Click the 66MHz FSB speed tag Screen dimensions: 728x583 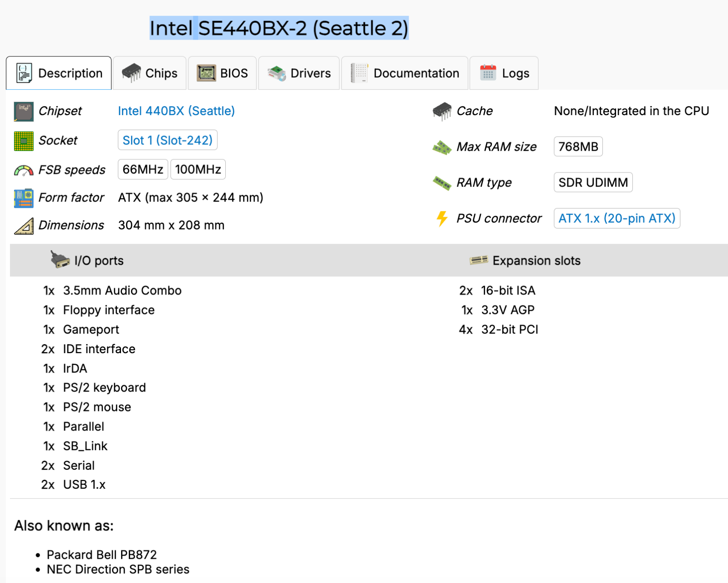coord(143,169)
